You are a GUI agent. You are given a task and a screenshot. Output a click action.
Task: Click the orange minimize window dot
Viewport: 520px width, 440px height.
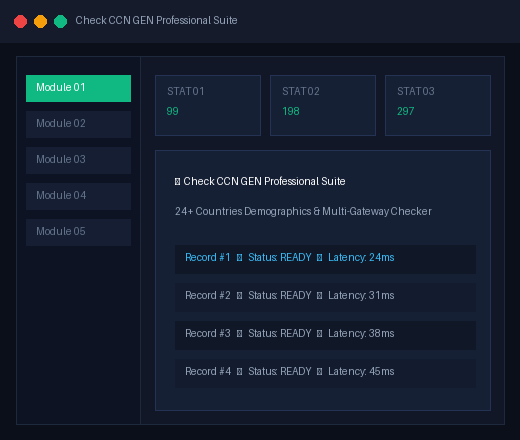coord(40,21)
